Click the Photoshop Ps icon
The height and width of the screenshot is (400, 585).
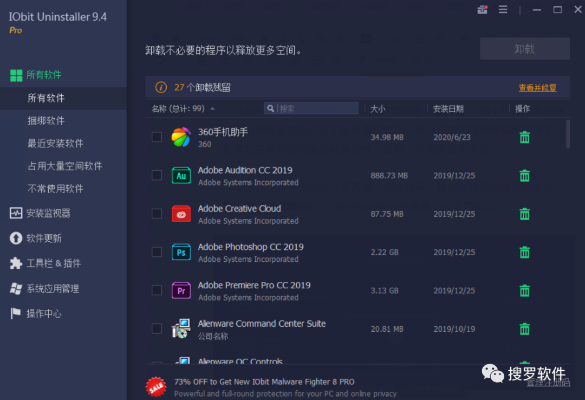(181, 252)
